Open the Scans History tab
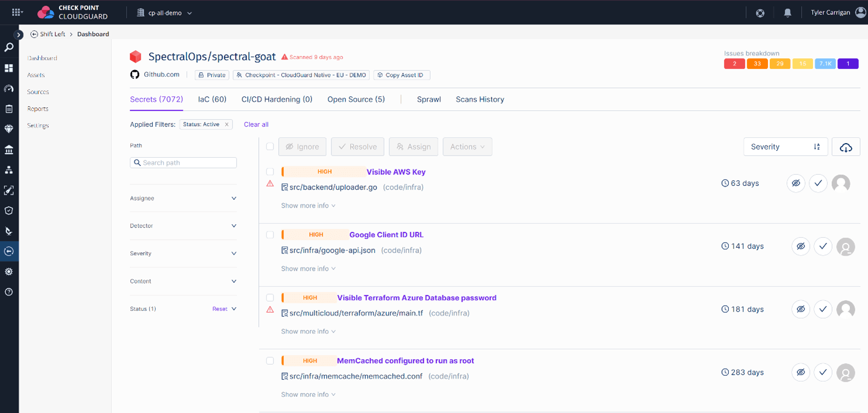The image size is (868, 413). tap(480, 99)
